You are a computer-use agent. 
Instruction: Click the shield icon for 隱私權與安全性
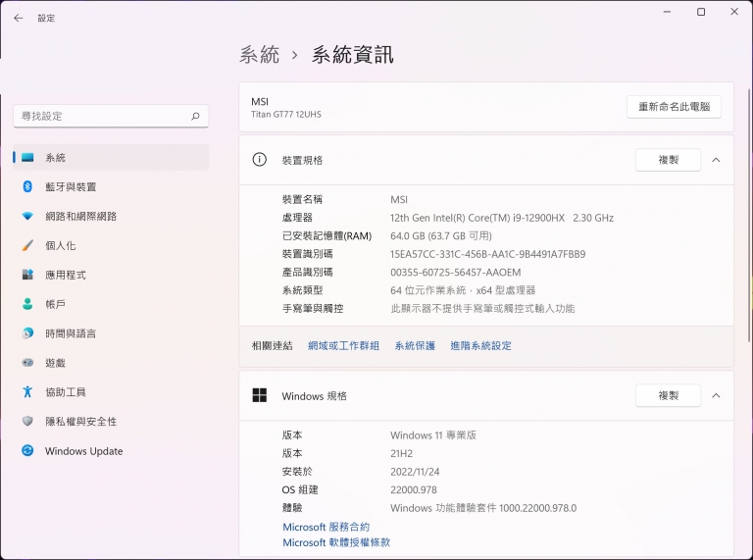(27, 421)
